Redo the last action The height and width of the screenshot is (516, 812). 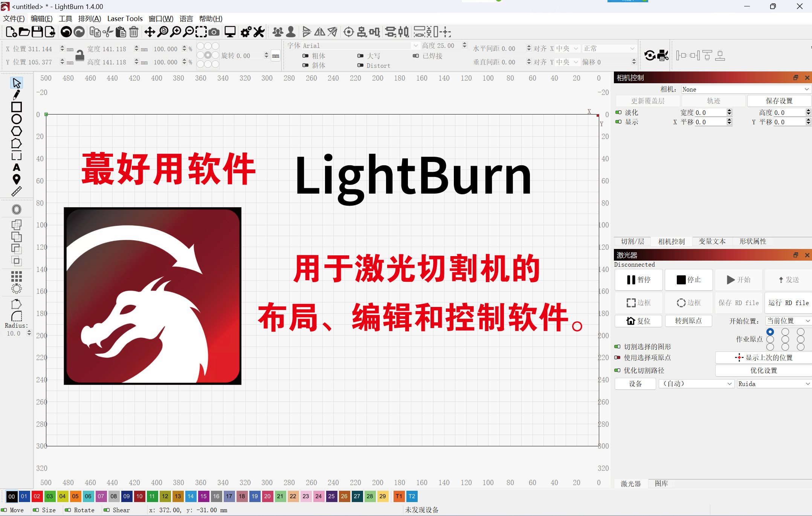pos(79,32)
